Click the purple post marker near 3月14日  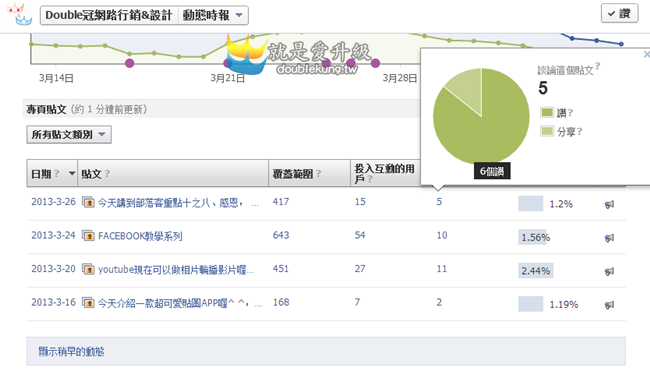point(129,63)
